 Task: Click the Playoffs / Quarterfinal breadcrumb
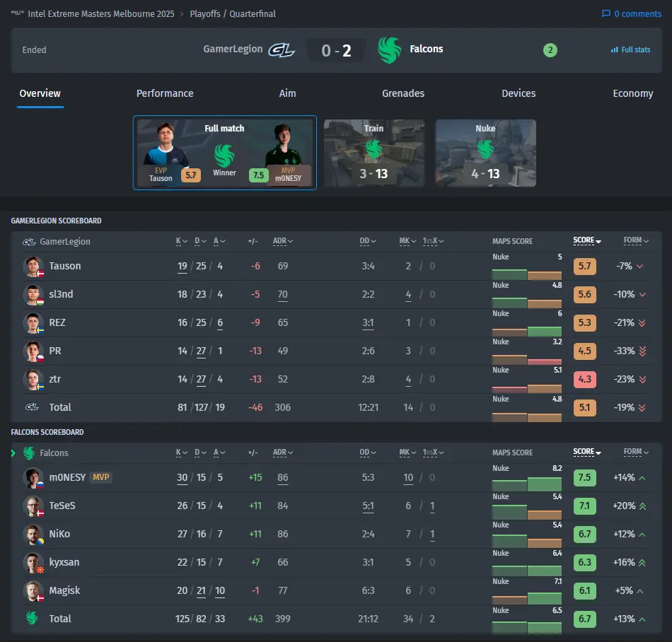point(233,13)
